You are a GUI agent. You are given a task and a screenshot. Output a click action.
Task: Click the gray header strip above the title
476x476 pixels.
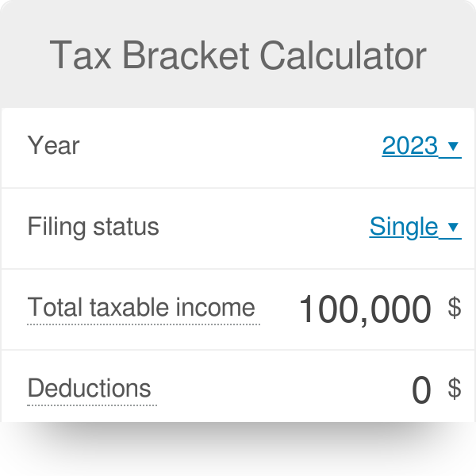pos(238,14)
